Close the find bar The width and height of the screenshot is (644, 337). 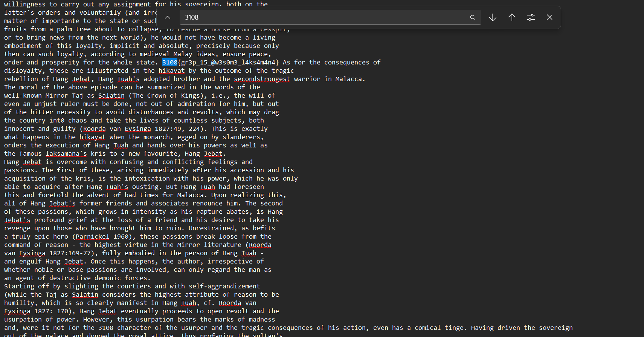coord(549,17)
